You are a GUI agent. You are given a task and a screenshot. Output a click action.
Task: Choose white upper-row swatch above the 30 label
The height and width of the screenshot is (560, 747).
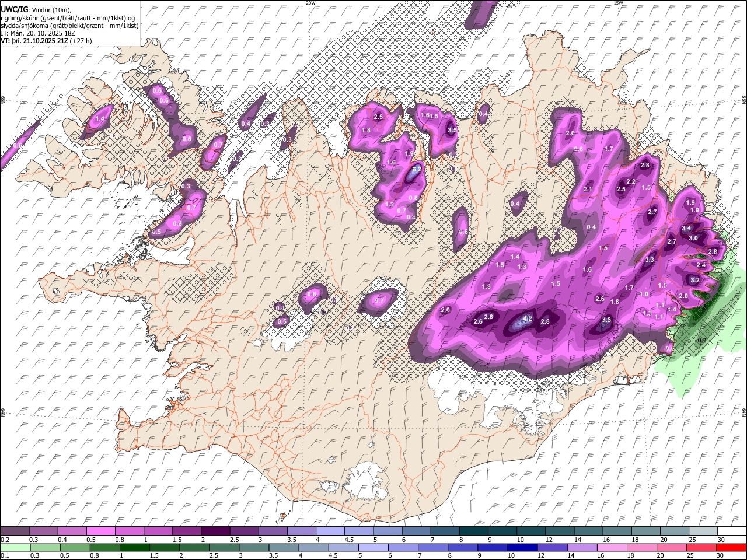pyautogui.click(x=732, y=531)
